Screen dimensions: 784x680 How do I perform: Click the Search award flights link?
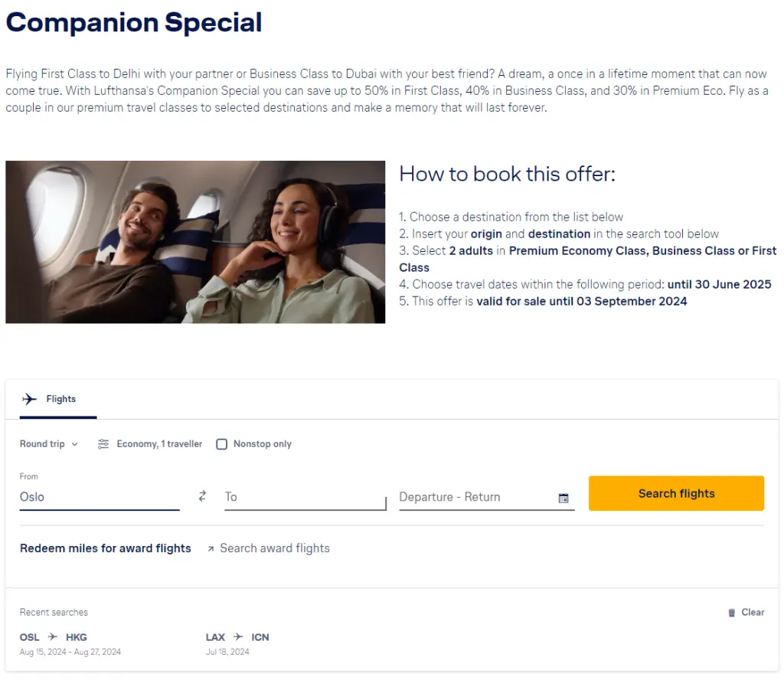coord(275,548)
